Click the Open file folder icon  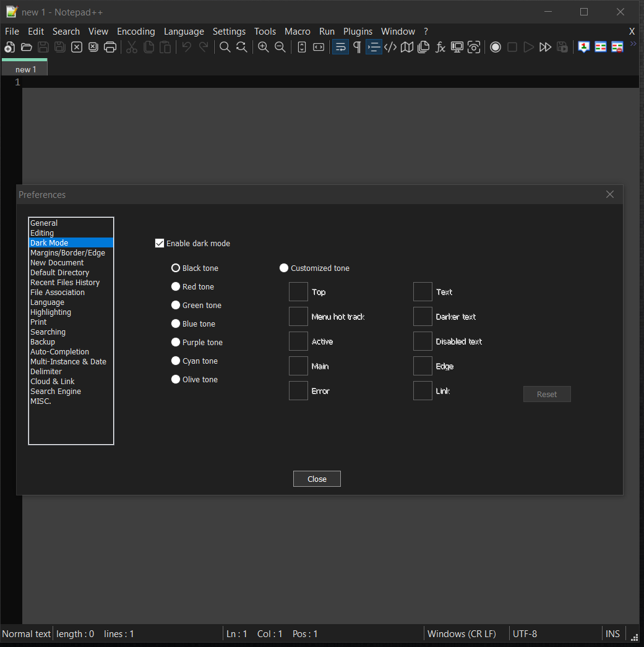tap(27, 48)
